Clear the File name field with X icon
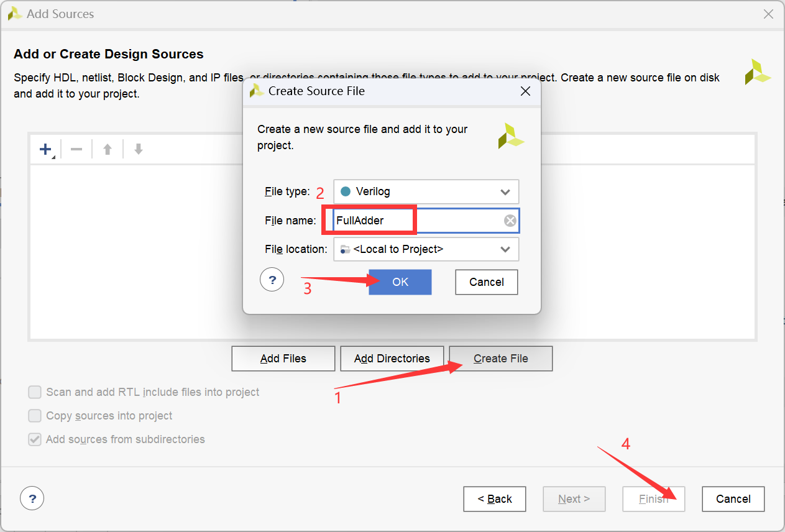Viewport: 785px width, 532px height. click(x=510, y=221)
